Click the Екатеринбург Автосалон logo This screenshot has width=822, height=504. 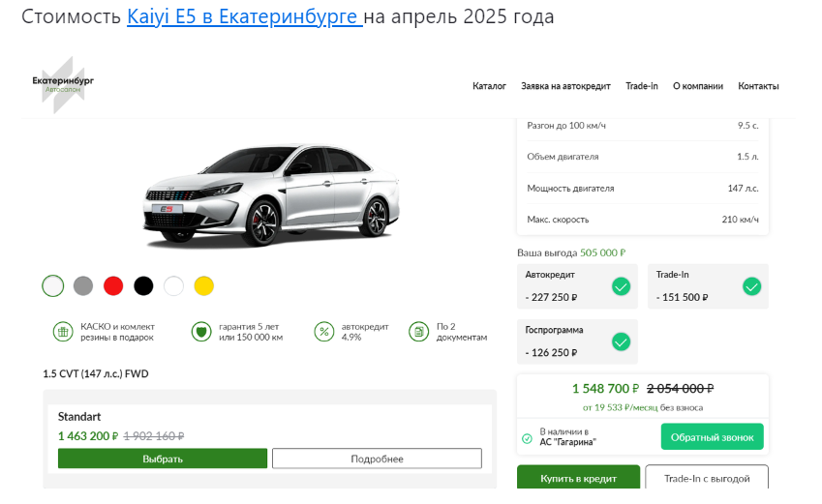[63, 85]
